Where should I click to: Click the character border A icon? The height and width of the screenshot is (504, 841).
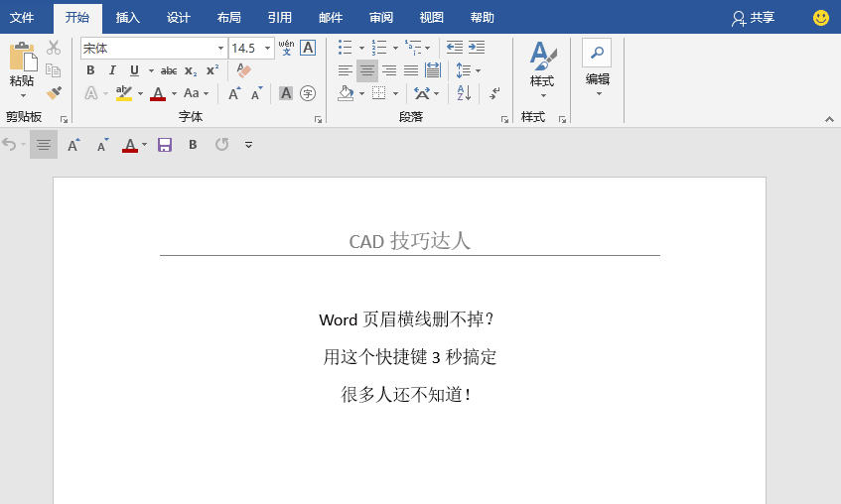click(308, 48)
